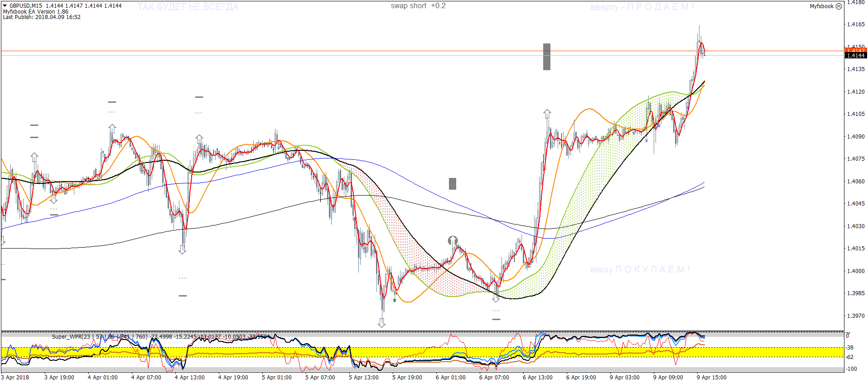
Task: Click the 6 Apr 01:00 time axis label
Action: tap(451, 378)
